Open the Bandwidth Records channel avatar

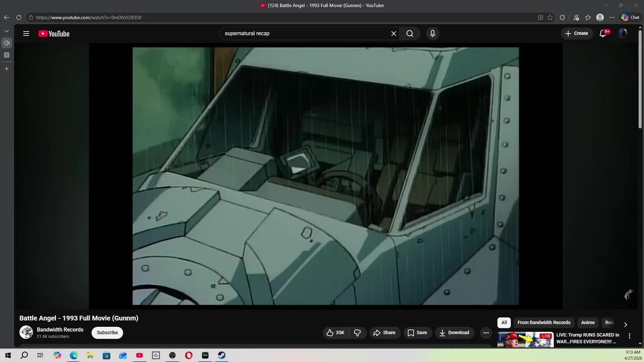coord(26,332)
